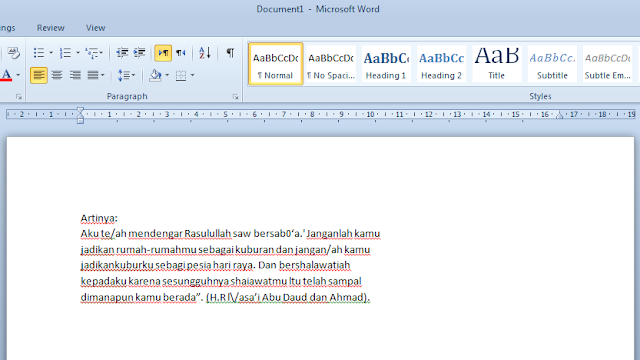Click Increase Indent icon
This screenshot has width=640, height=360.
tap(140, 53)
